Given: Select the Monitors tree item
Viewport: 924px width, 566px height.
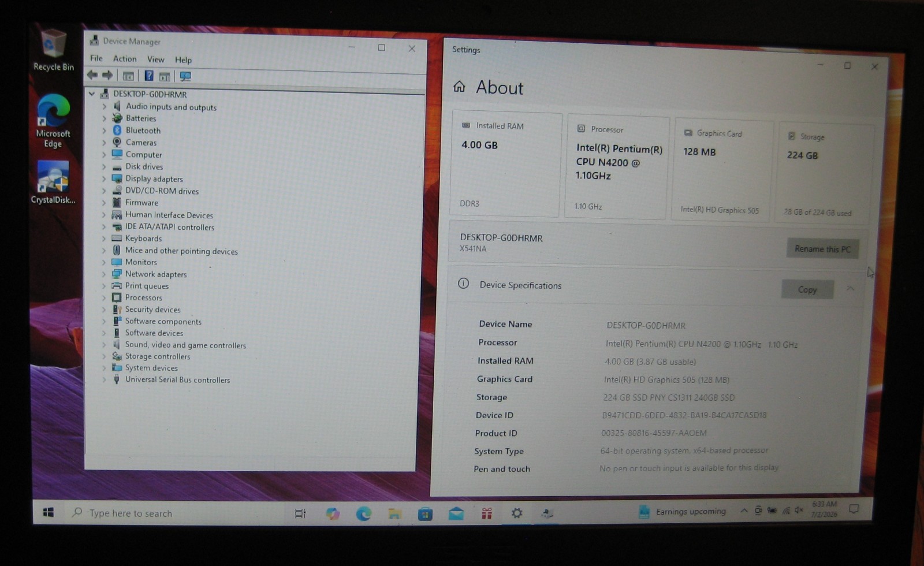Looking at the screenshot, I should (141, 262).
